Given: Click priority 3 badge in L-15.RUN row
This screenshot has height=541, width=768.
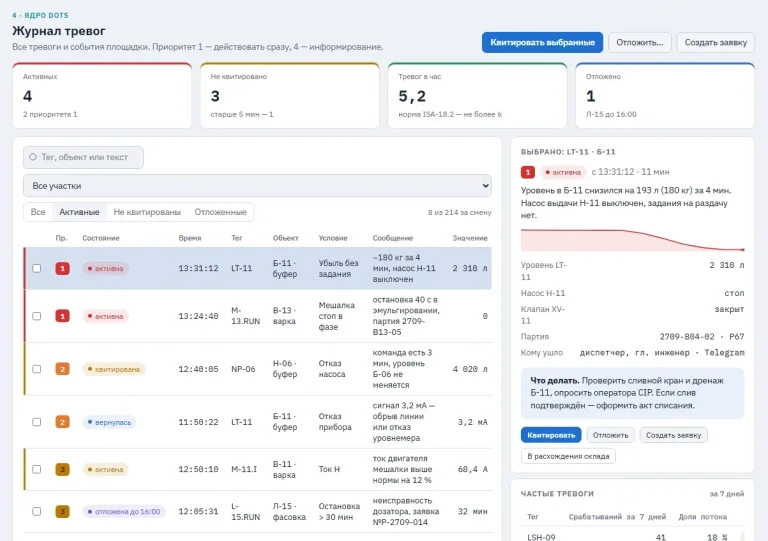Looking at the screenshot, I should [62, 512].
